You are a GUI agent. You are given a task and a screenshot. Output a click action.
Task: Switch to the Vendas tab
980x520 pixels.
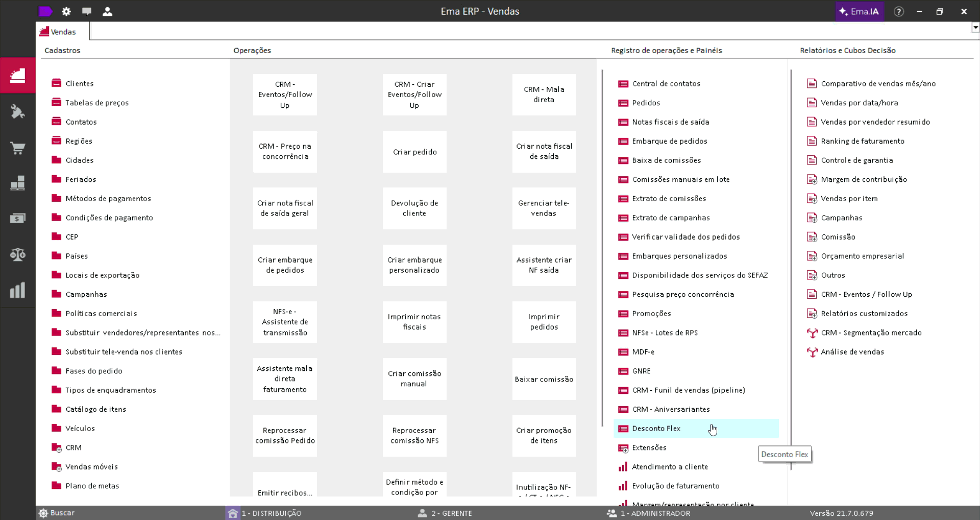[63, 32]
